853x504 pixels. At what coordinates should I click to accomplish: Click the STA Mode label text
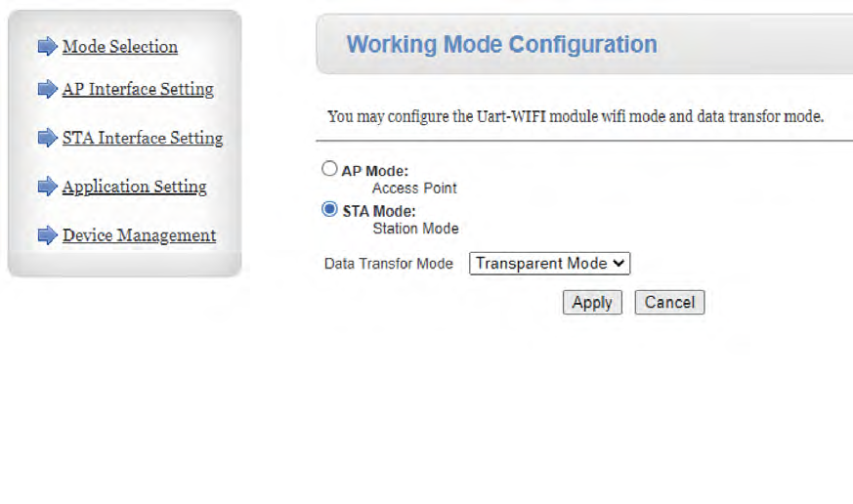pyautogui.click(x=379, y=211)
